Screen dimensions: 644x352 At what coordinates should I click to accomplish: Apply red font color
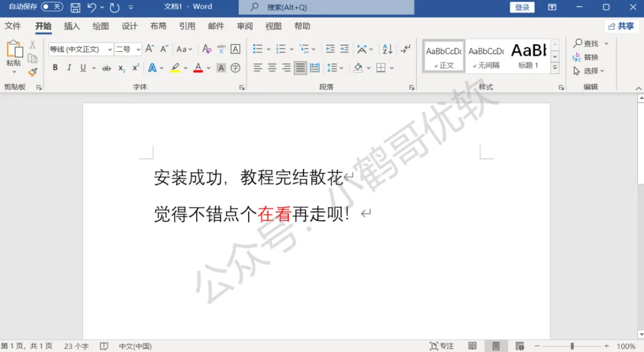pyautogui.click(x=198, y=68)
